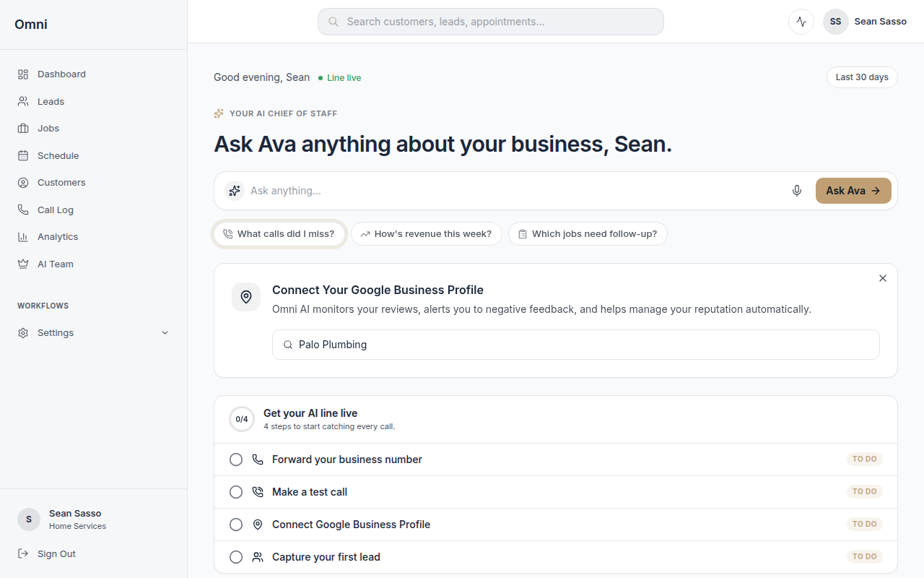This screenshot has height=578, width=924.
Task: Click the phone icon next to Make a test call
Action: click(258, 492)
